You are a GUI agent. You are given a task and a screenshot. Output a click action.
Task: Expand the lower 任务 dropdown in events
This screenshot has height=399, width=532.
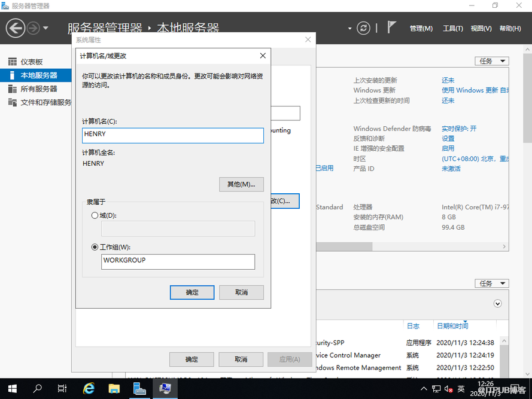coord(491,284)
